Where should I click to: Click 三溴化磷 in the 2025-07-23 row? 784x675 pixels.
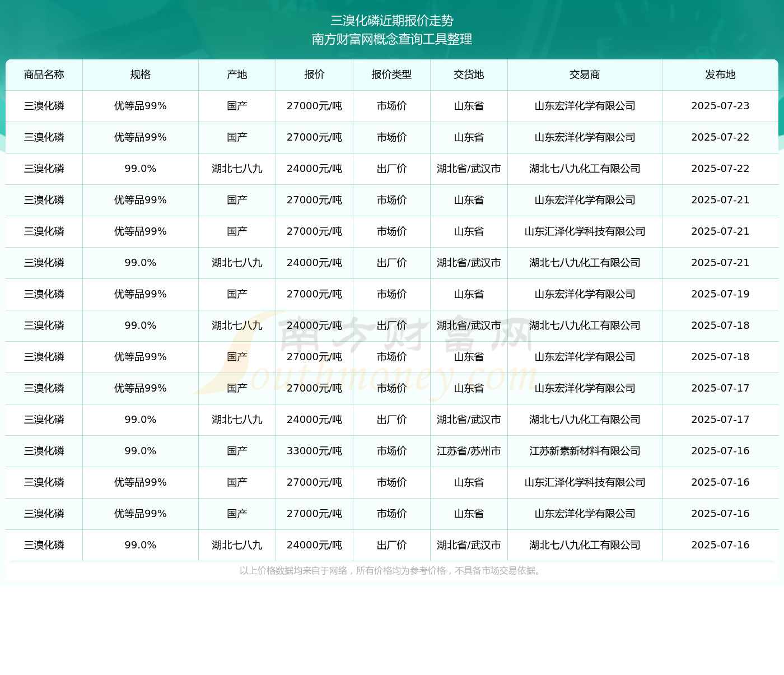click(x=44, y=106)
